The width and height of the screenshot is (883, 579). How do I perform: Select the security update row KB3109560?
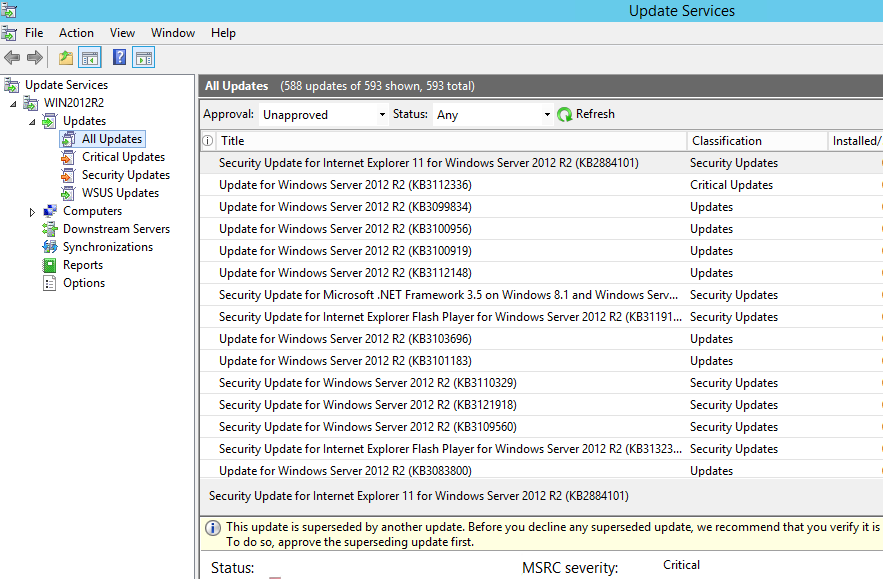[x=542, y=427]
